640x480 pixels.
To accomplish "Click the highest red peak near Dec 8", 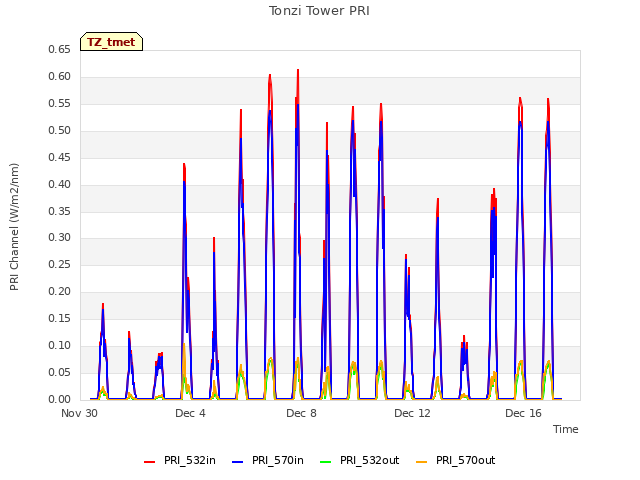I will [x=298, y=70].
